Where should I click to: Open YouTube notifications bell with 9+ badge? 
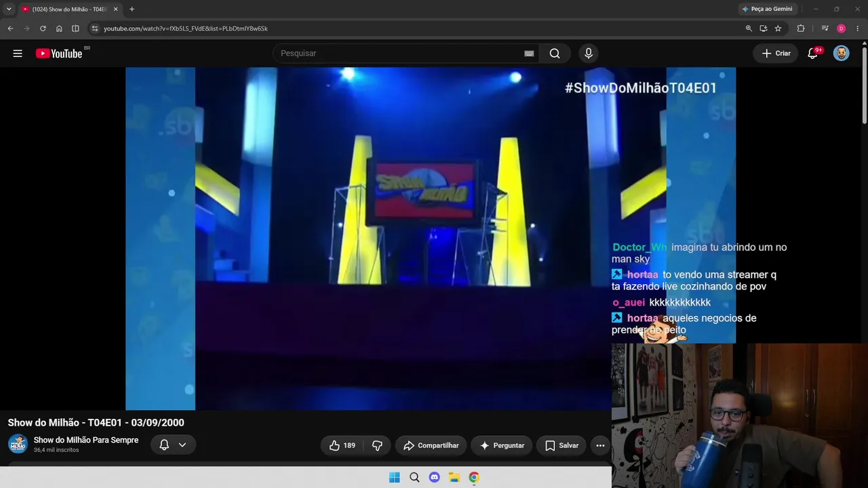tap(812, 54)
